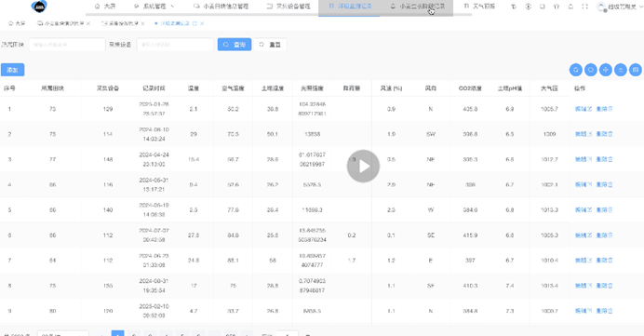
Task: Open the 天气预报 top menu item
Action: pyautogui.click(x=479, y=7)
